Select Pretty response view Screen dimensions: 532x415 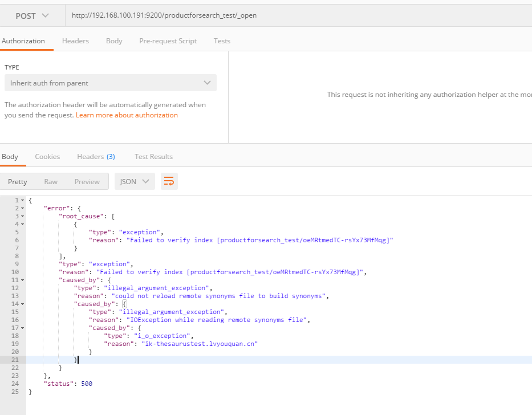click(17, 181)
